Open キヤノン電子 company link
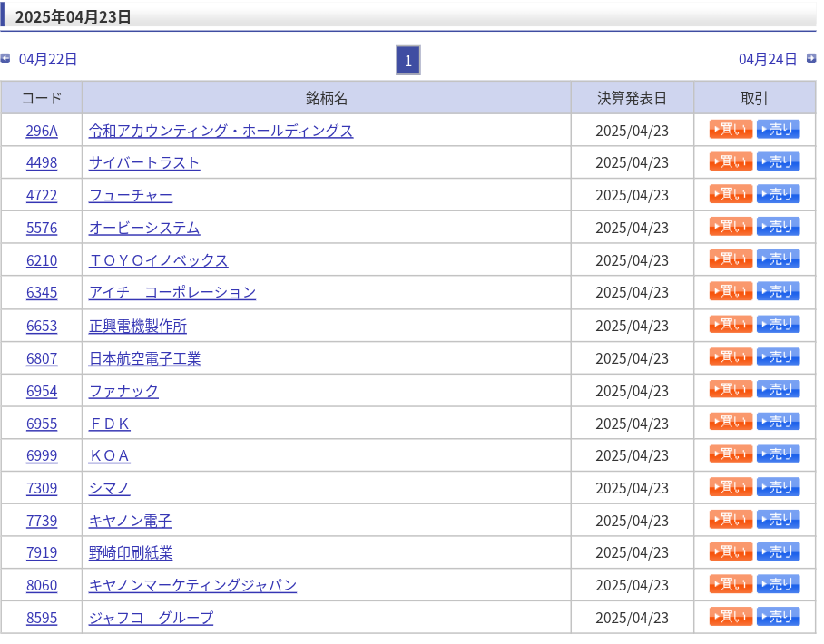Screen dimensions: 824x644 130,521
